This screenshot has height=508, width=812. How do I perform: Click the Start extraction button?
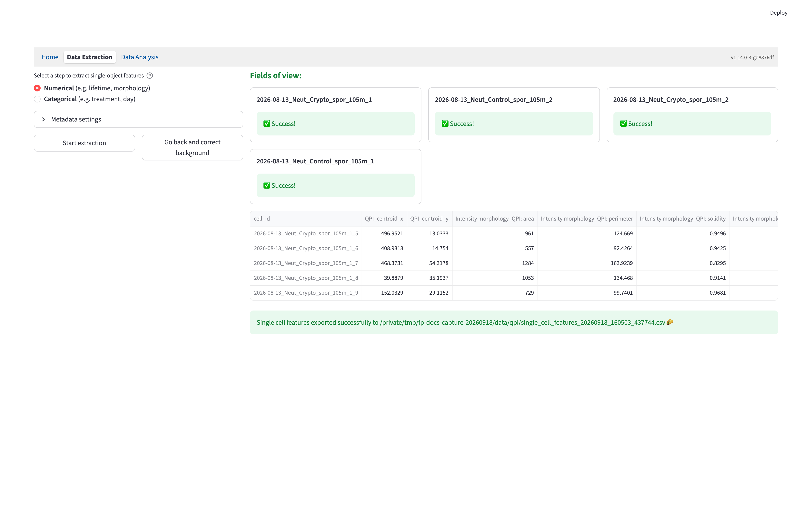coord(84,143)
